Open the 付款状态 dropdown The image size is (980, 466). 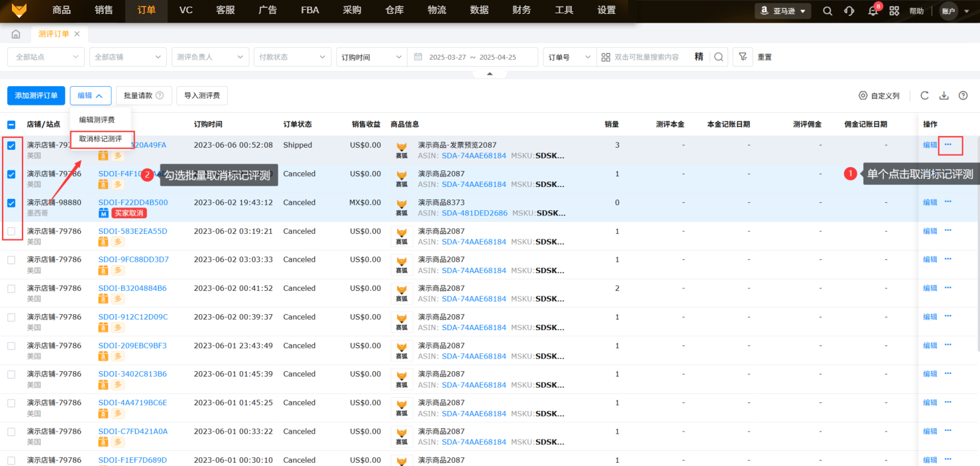coord(292,57)
